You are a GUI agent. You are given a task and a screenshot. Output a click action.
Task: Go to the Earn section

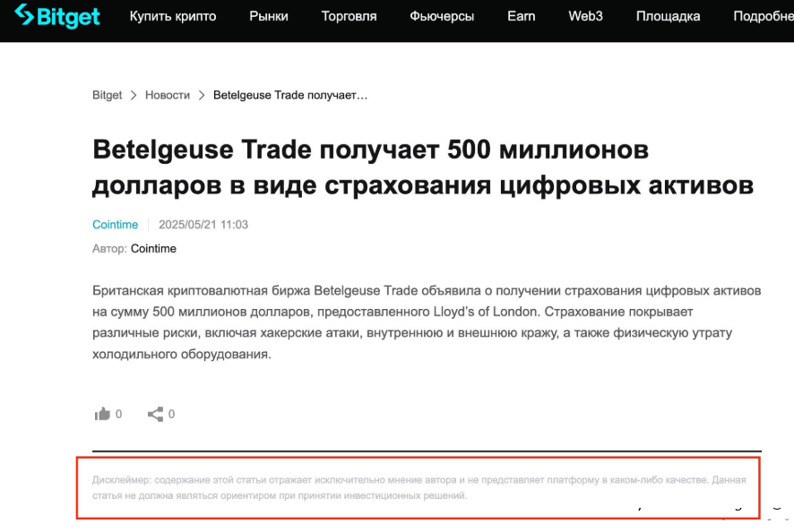521,16
